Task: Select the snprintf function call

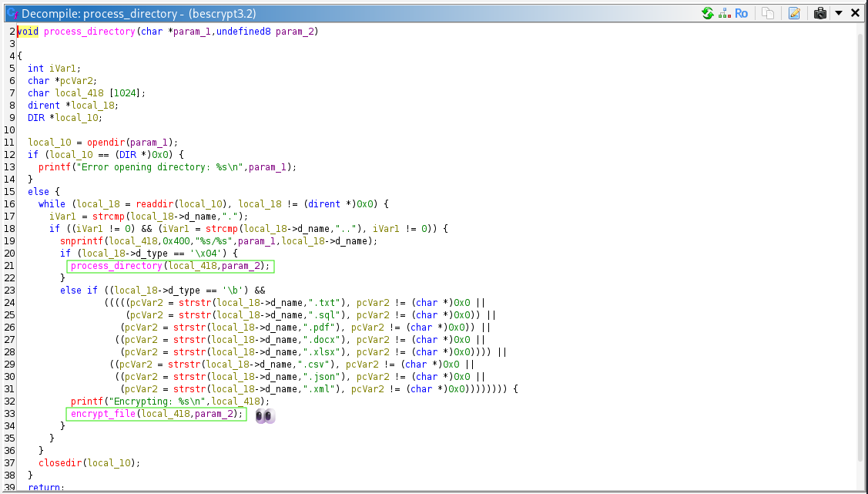Action: [x=82, y=241]
